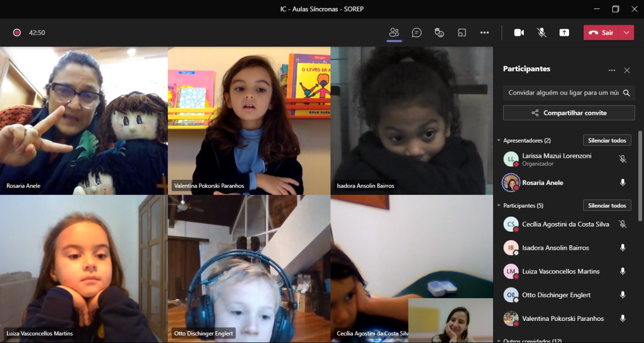Toggle the camera on or off
This screenshot has height=343, width=644.
pyautogui.click(x=519, y=33)
